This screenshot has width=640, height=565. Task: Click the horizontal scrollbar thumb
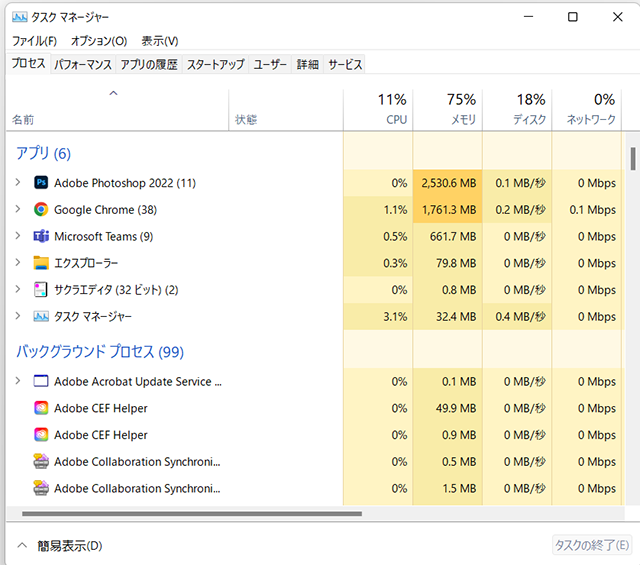(192, 514)
